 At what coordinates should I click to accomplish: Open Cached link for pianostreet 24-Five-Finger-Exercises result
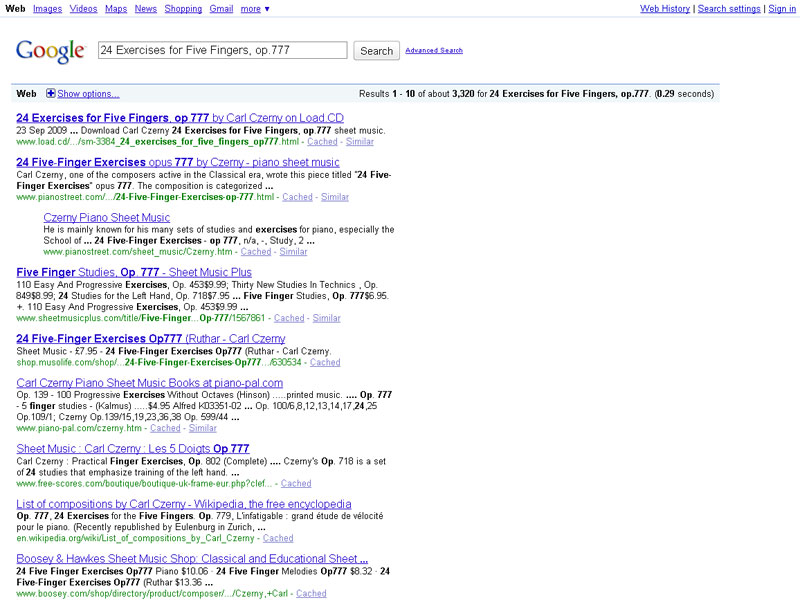point(297,197)
